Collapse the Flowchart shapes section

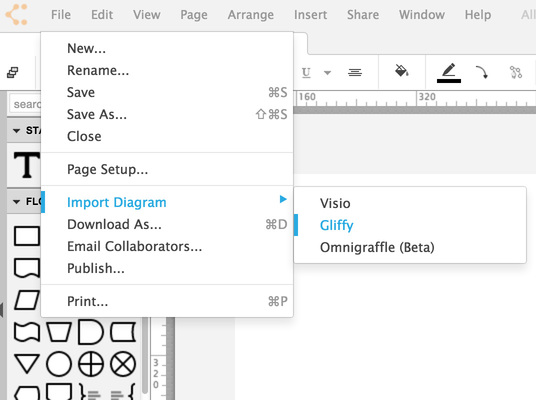point(16,202)
